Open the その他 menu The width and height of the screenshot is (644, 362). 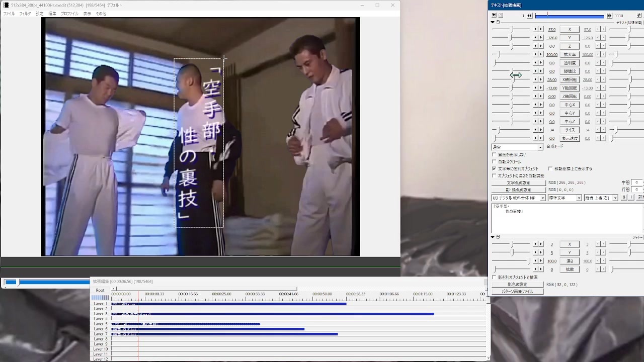(101, 14)
